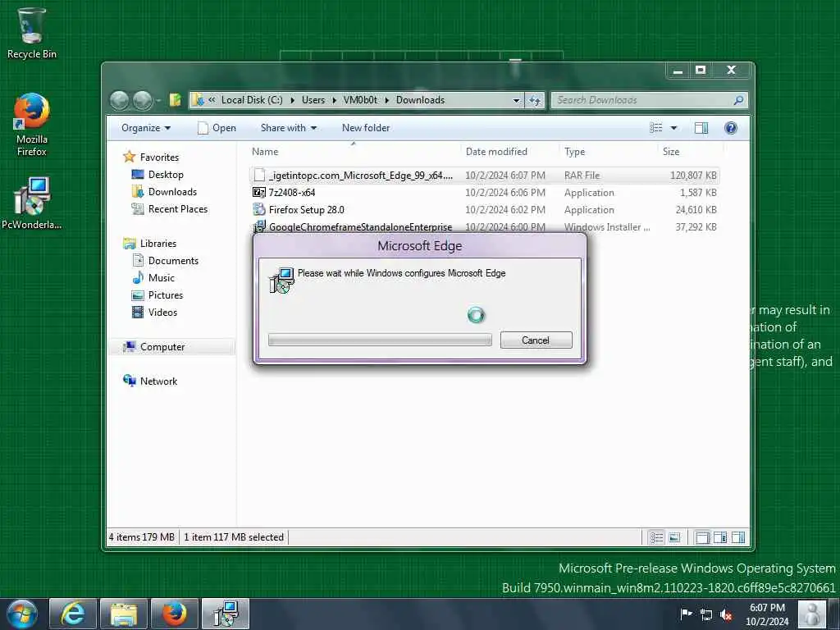
Task: Click the last pane layout icon in status bar
Action: (738, 537)
